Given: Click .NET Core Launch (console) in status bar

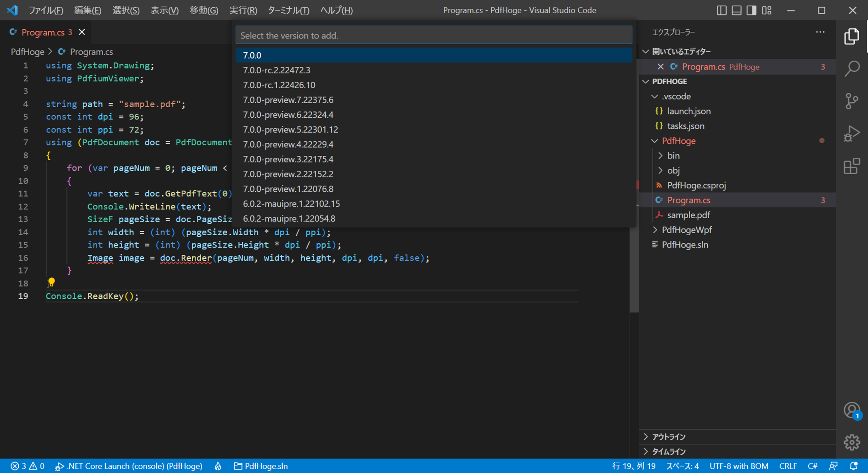Looking at the screenshot, I should pos(129,466).
